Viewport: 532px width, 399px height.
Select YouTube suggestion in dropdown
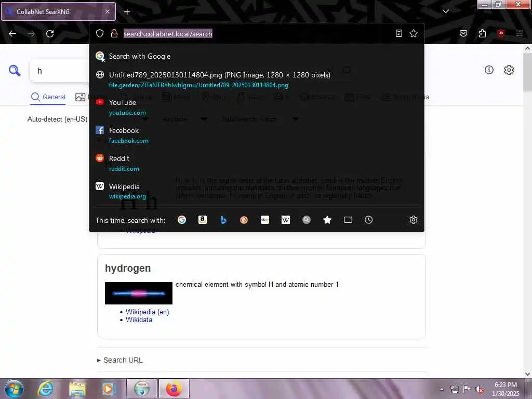coord(257,107)
